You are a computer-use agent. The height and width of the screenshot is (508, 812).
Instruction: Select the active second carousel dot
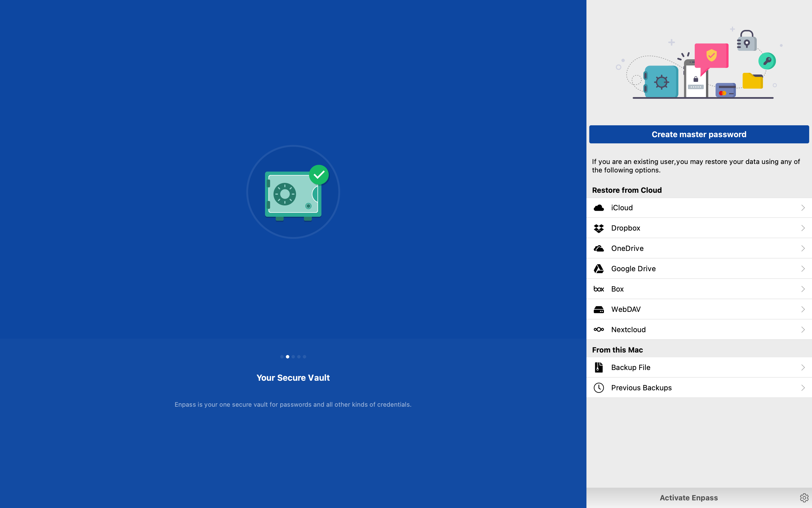tap(288, 357)
